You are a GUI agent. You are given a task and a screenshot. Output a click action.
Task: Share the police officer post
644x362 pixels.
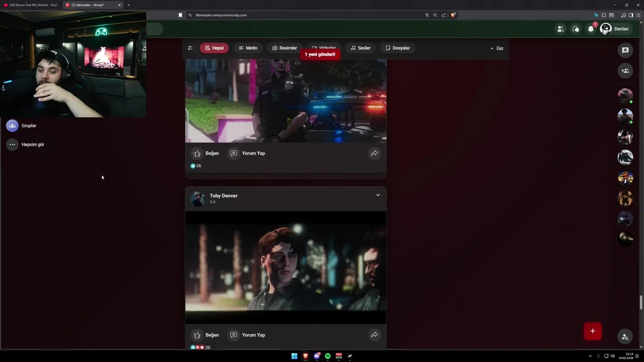pos(374,153)
